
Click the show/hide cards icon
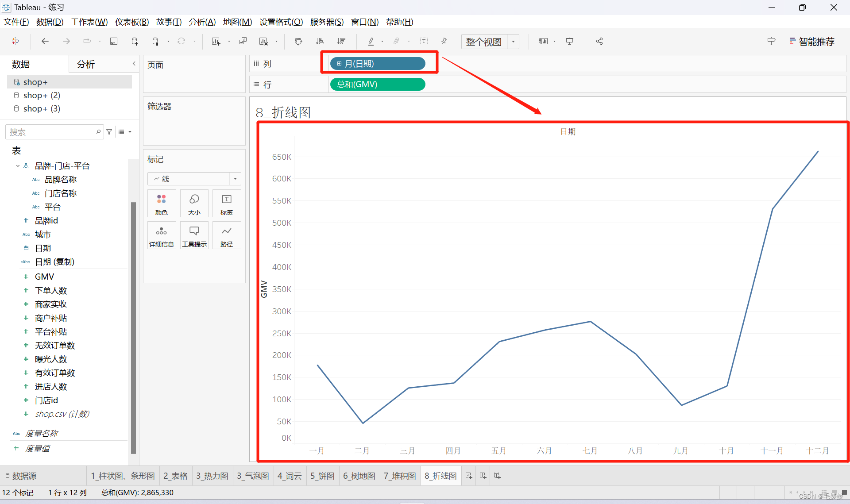pyautogui.click(x=543, y=41)
